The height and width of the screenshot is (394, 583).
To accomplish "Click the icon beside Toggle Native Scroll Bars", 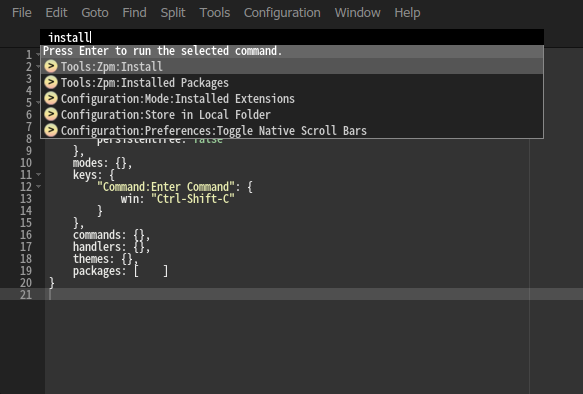I will pyautogui.click(x=51, y=130).
